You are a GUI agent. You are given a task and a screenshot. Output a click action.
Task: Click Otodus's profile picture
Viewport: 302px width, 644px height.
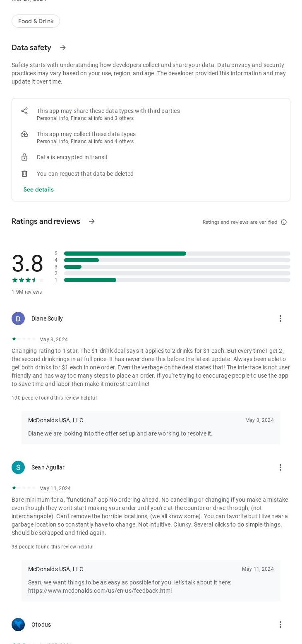pyautogui.click(x=18, y=625)
